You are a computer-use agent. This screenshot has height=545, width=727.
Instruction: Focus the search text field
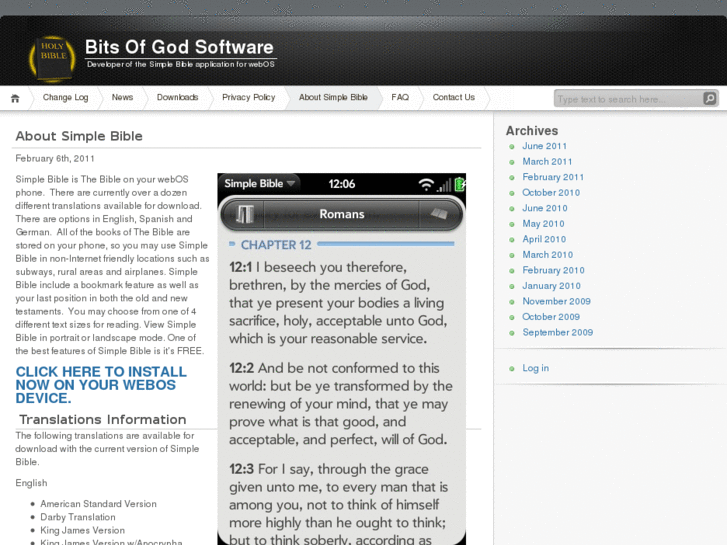[629, 99]
